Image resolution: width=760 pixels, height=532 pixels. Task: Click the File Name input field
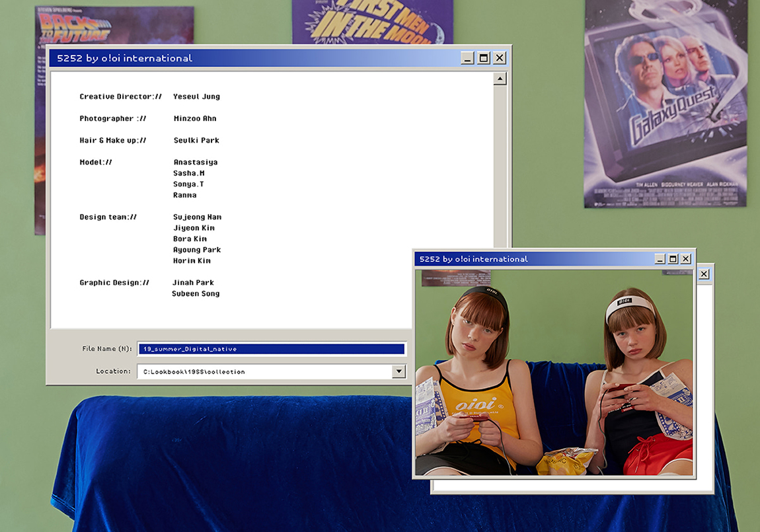point(272,349)
